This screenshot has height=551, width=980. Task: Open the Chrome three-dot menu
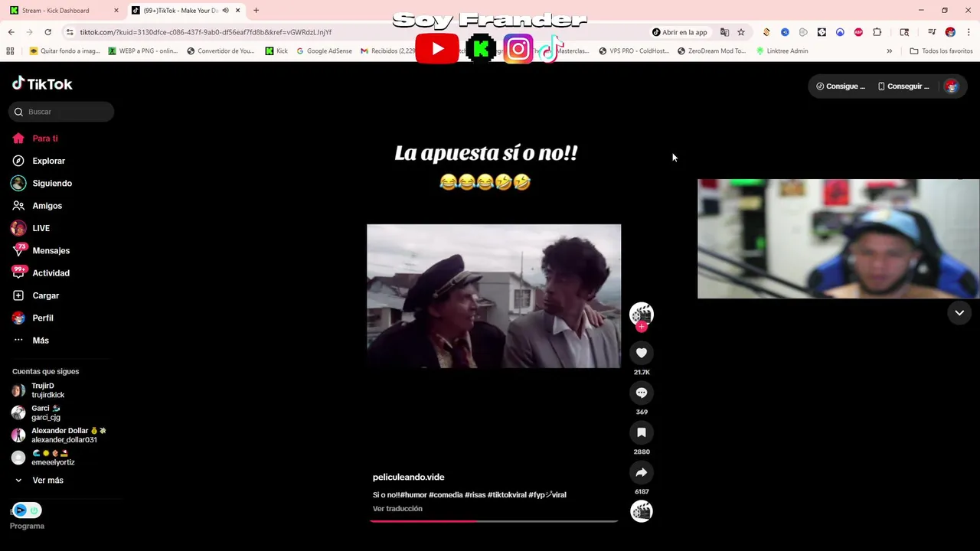coord(969,32)
